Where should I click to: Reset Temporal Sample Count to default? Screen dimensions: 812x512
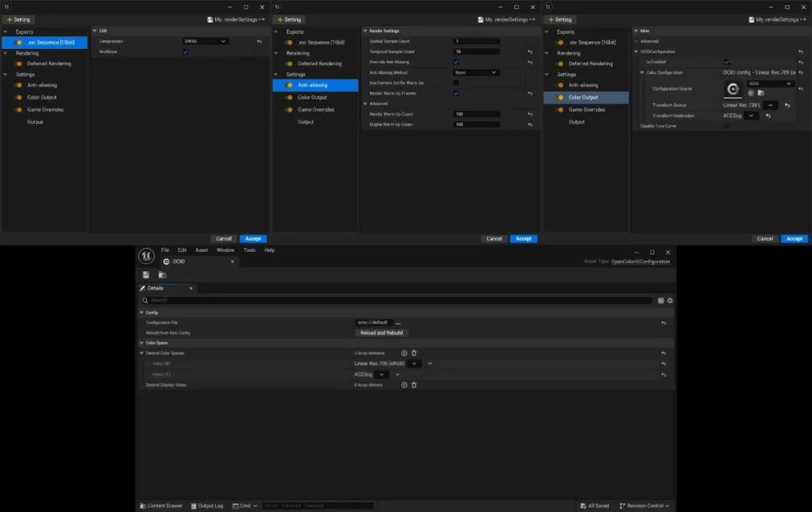tap(530, 52)
